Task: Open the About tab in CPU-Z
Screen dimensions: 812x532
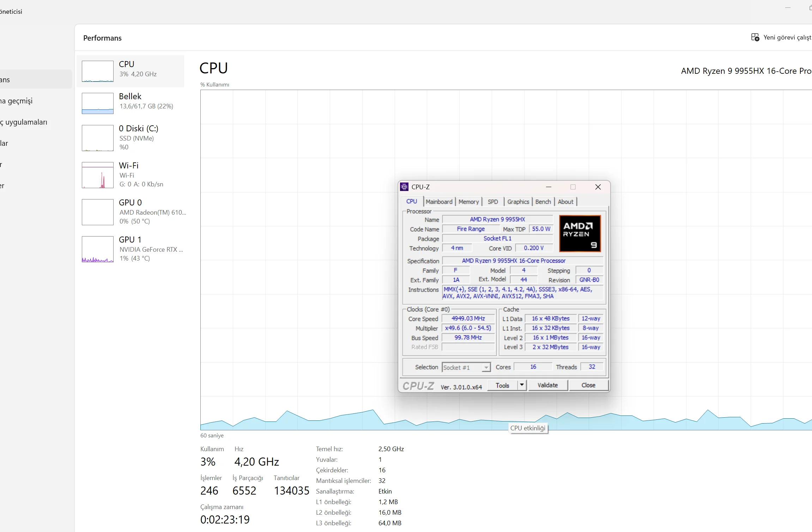Action: pos(565,202)
